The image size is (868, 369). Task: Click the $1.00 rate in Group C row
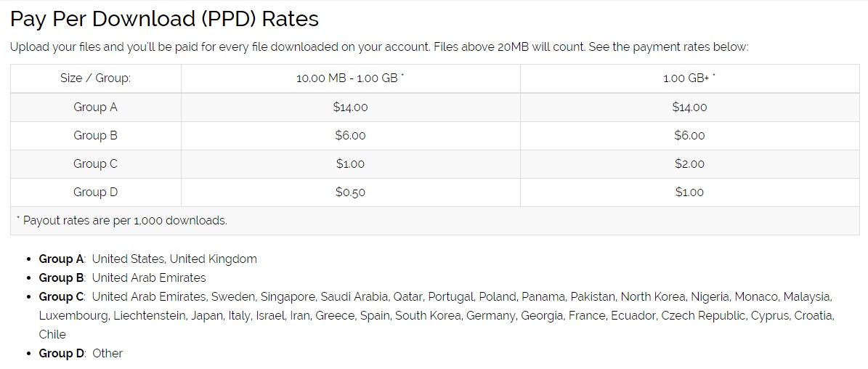pos(350,164)
